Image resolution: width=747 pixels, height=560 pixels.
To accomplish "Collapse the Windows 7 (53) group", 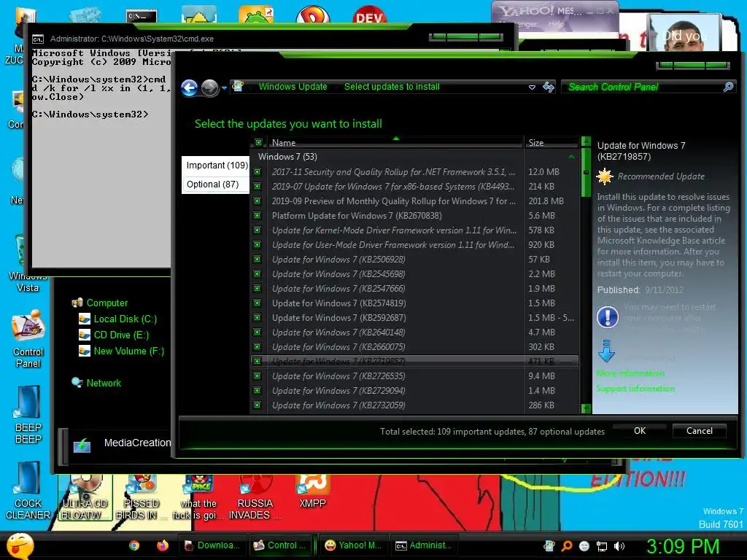I will coord(571,157).
